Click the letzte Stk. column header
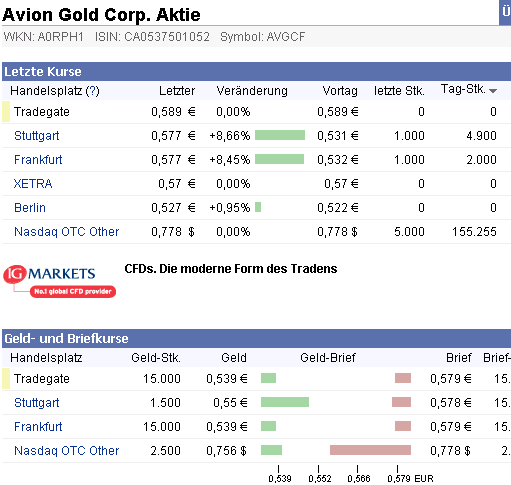This screenshot has width=511, height=485. [399, 91]
